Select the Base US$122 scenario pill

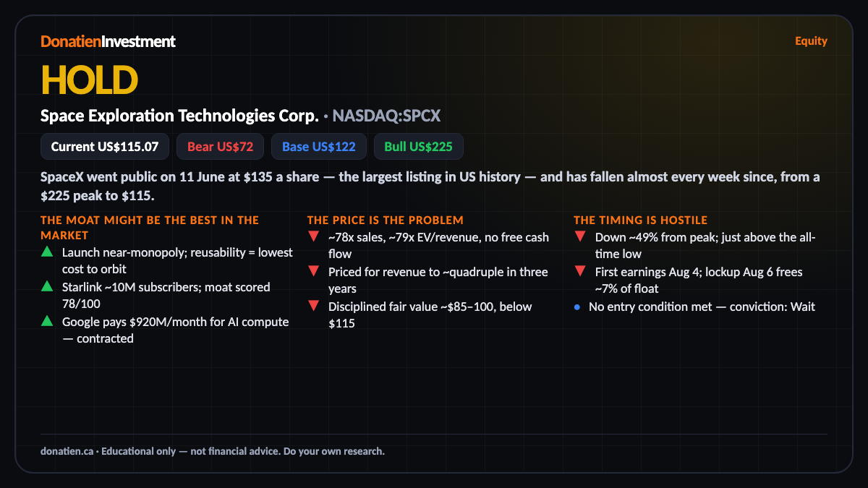coord(318,147)
